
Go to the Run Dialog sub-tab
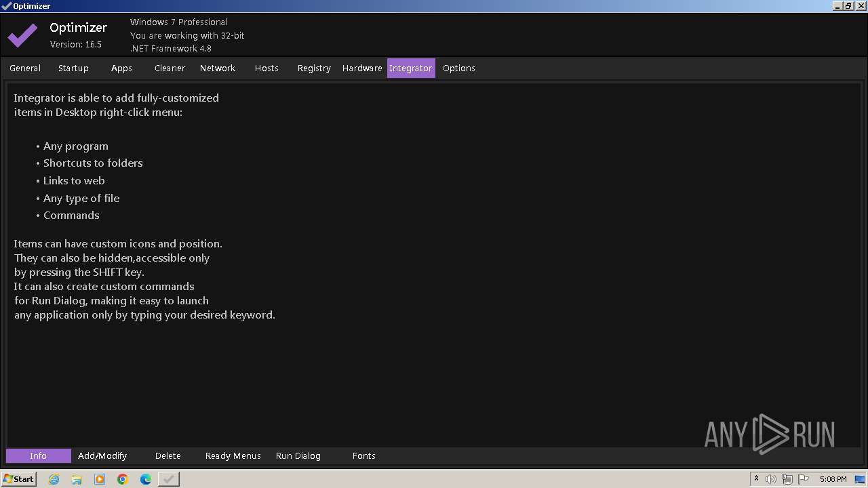(298, 455)
